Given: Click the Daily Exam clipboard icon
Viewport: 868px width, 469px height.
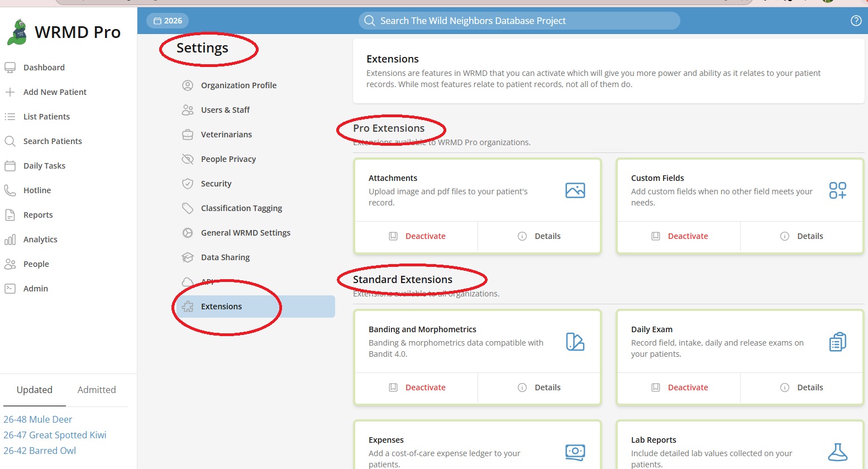Looking at the screenshot, I should tap(838, 342).
